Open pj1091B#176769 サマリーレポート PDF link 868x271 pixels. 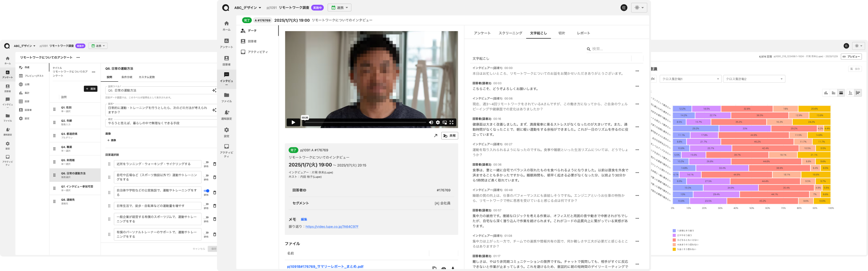[325, 267]
